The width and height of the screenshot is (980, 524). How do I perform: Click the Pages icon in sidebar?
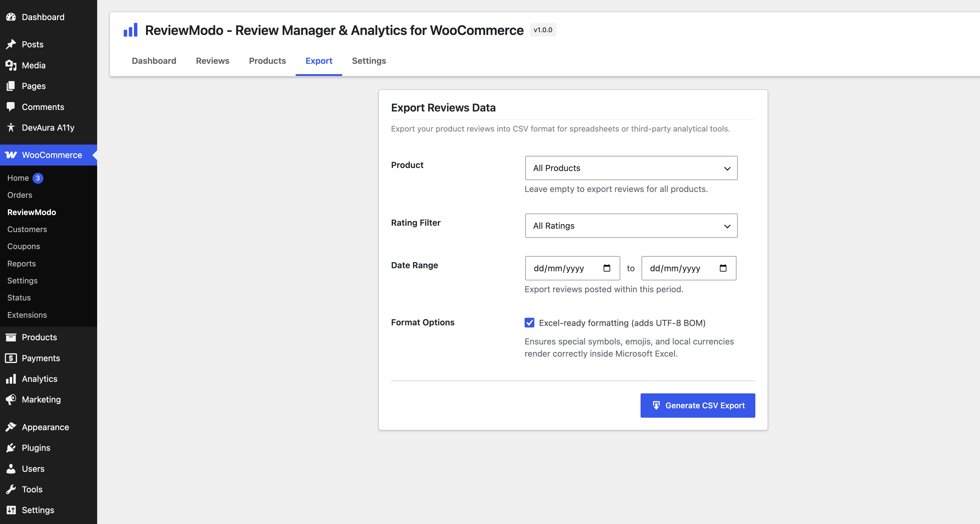coord(11,86)
